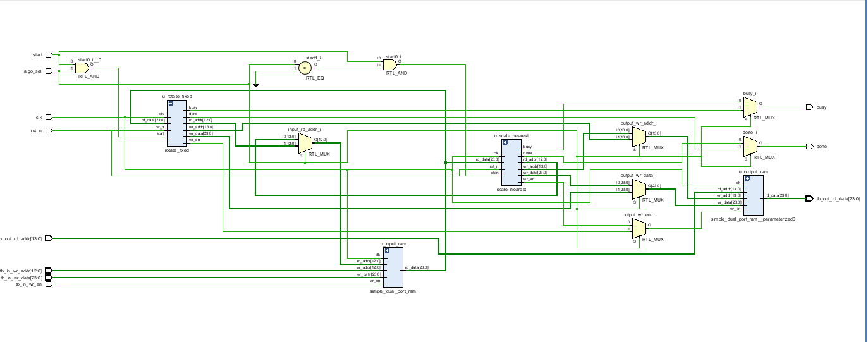Click the simple_dual_port_ram__parameterized0 label
868x342 pixels.
[x=753, y=219]
